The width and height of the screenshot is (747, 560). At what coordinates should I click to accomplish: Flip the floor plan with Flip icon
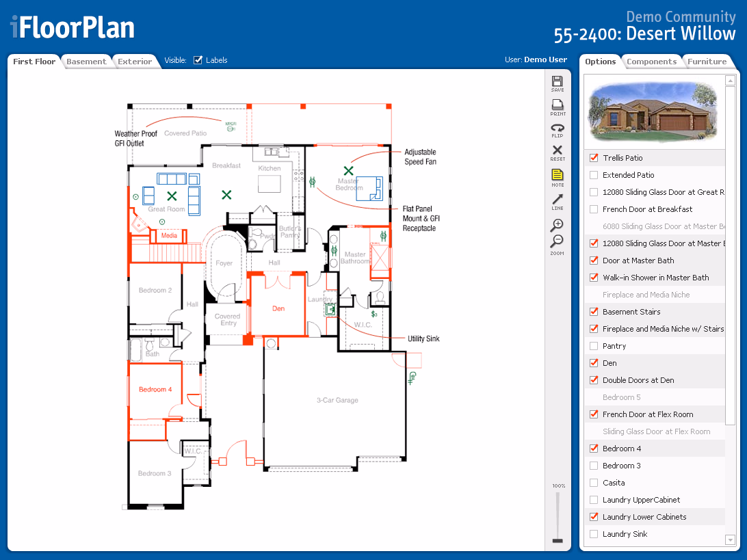coord(558,131)
